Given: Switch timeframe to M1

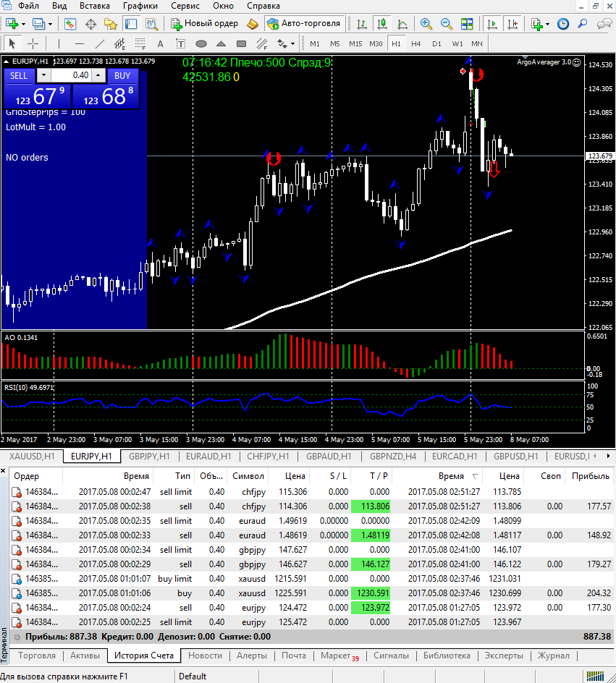Looking at the screenshot, I should [x=315, y=43].
